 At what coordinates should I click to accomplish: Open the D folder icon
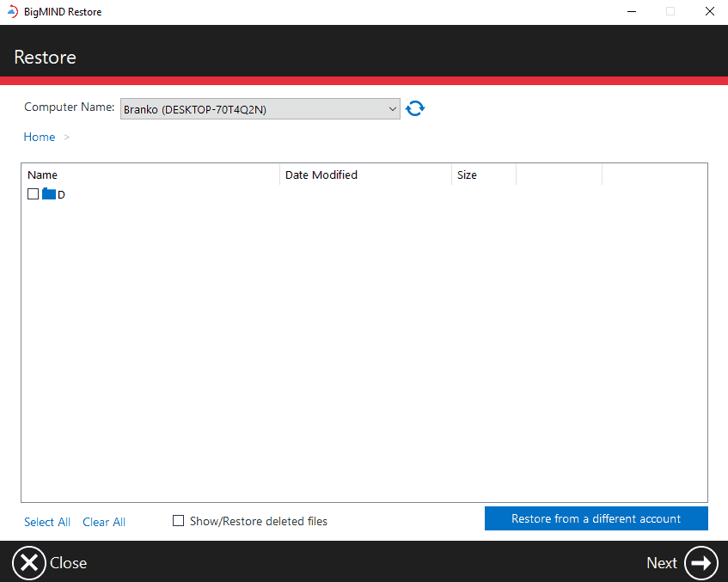click(x=49, y=193)
